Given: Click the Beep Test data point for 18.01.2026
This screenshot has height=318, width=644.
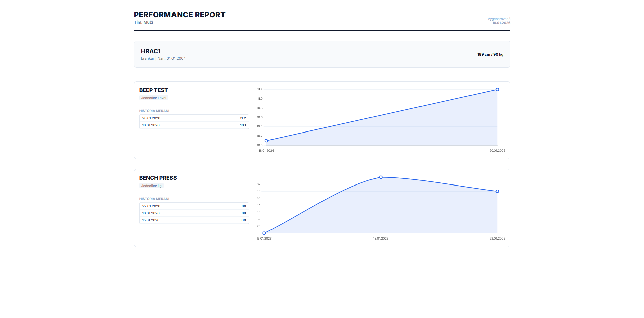Looking at the screenshot, I should 266,141.
